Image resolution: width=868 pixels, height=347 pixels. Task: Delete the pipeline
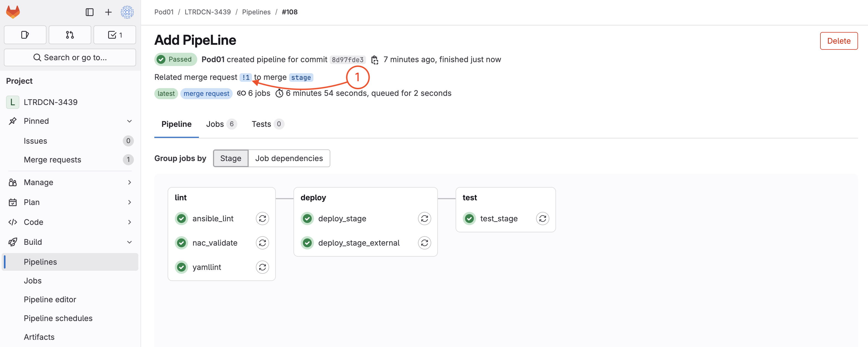[x=839, y=41]
